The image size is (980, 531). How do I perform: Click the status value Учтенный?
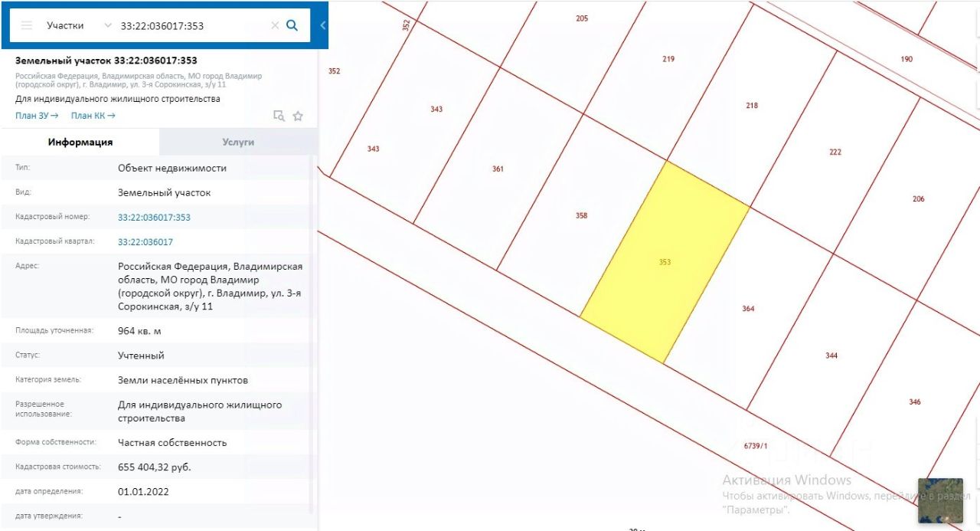point(141,356)
